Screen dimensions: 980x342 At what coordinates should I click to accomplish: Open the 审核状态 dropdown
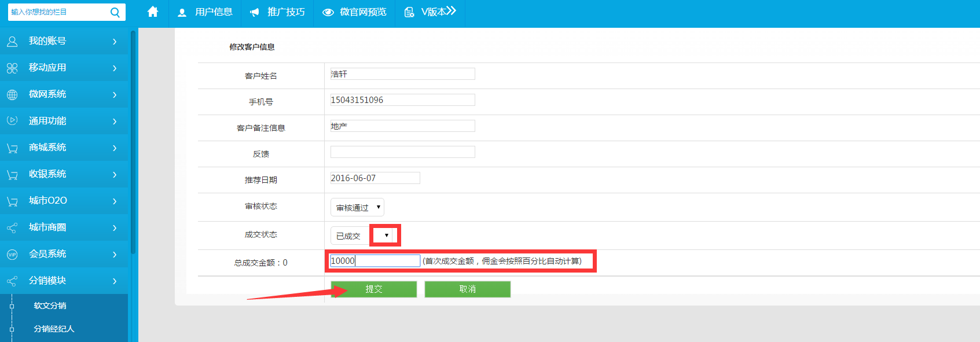pyautogui.click(x=357, y=207)
